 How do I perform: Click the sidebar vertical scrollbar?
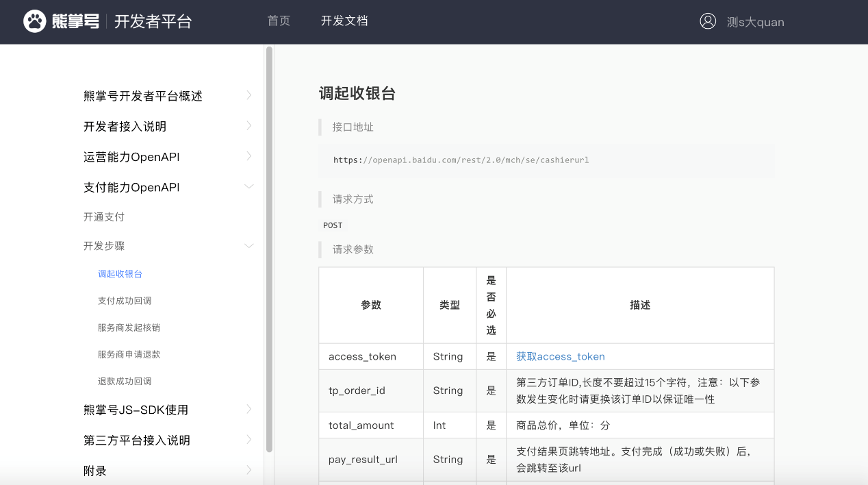pyautogui.click(x=269, y=249)
